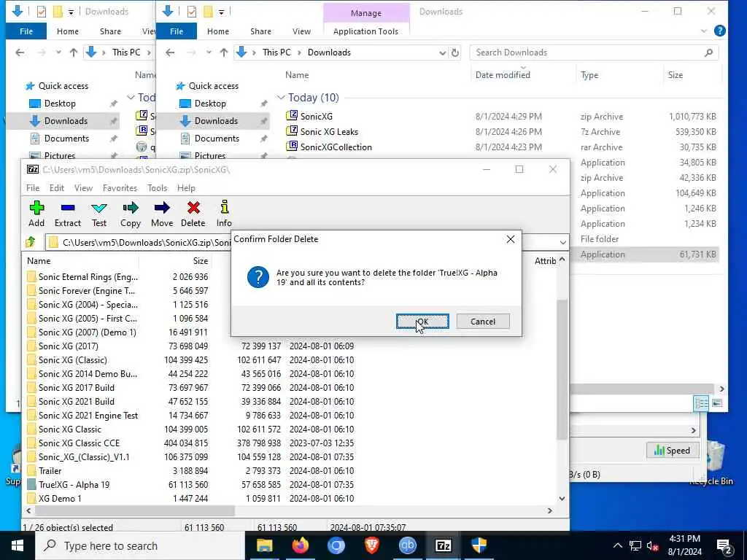Open the 7-Zip File menu
The height and width of the screenshot is (560, 747).
pos(33,188)
